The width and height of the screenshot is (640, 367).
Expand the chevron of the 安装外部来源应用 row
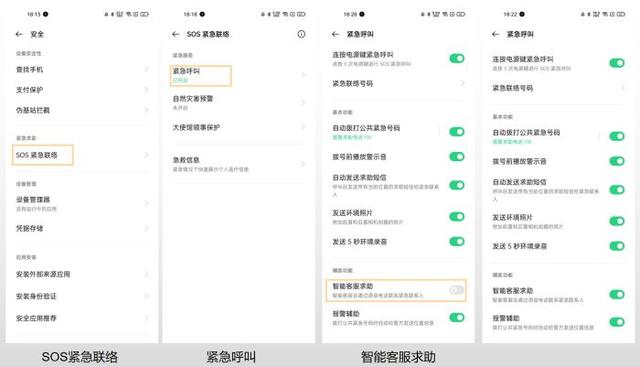(x=146, y=274)
